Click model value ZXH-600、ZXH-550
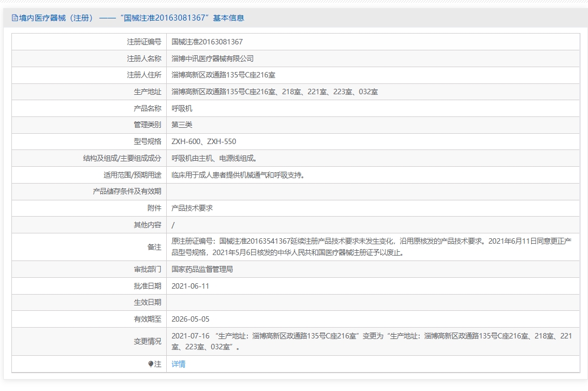This screenshot has width=588, height=391. [x=204, y=141]
